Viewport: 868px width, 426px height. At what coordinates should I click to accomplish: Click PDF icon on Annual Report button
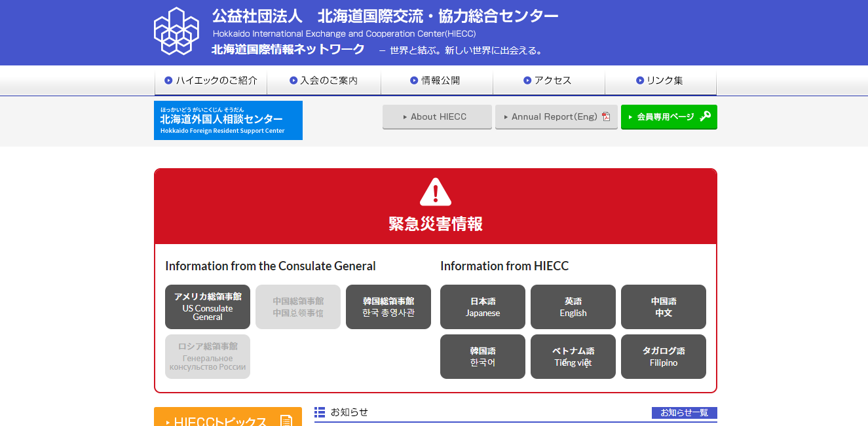pyautogui.click(x=606, y=116)
